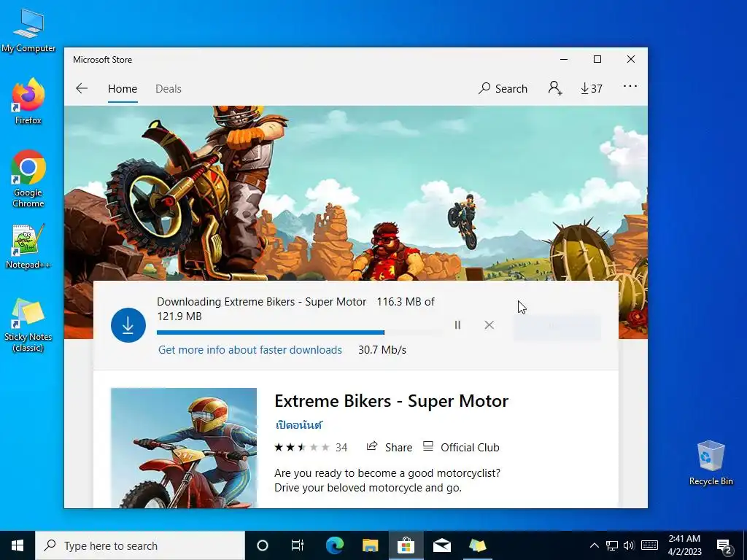Click the hero banner artwork of bikers
This screenshot has width=747, height=560.
point(356,192)
